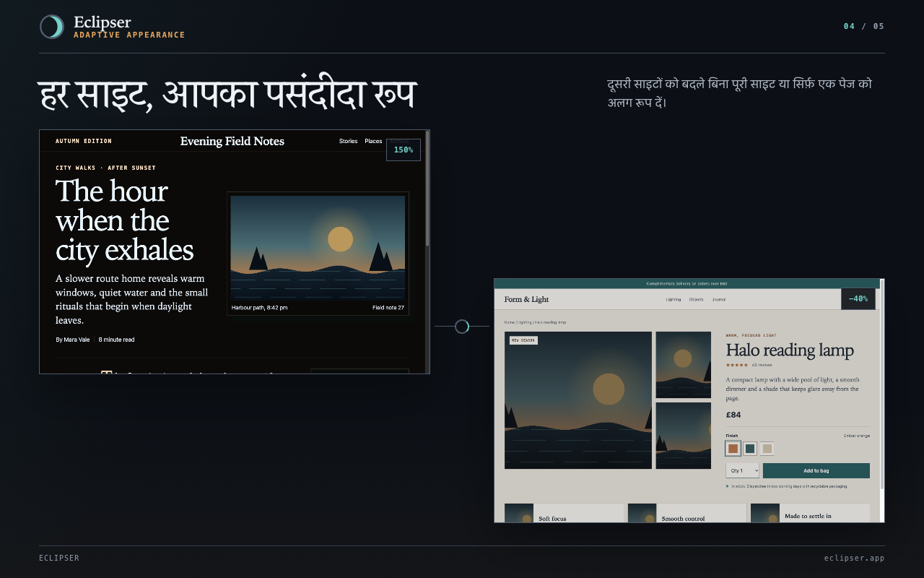The width and height of the screenshot is (924, 578).
Task: Click the Complimentary delivery banner
Action: pyautogui.click(x=687, y=284)
